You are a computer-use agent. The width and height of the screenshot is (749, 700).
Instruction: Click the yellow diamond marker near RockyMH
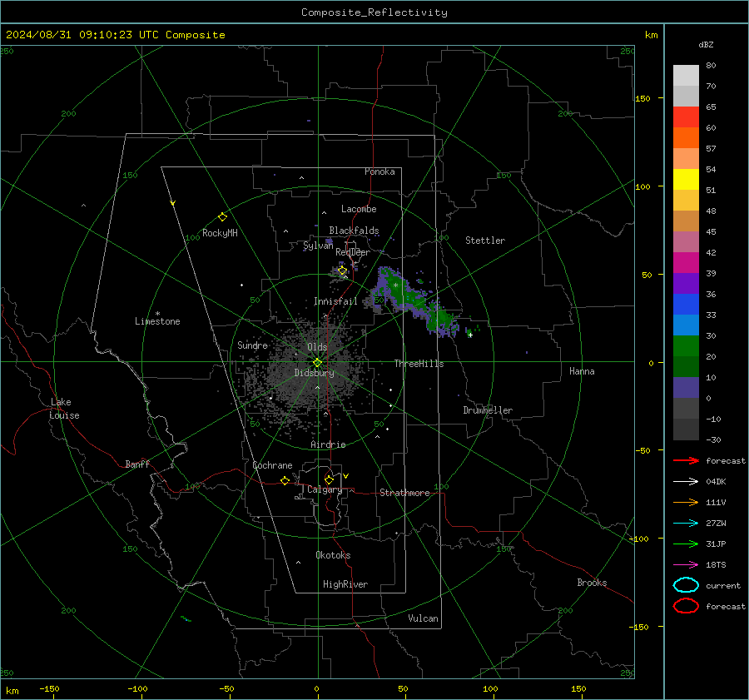tap(222, 217)
